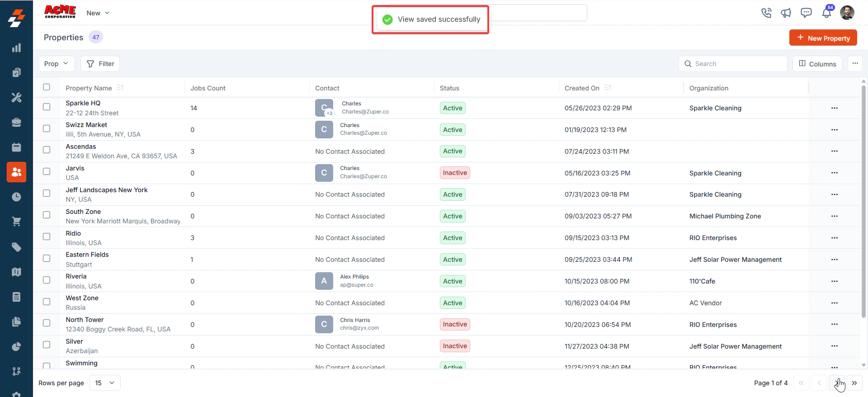The width and height of the screenshot is (868, 397).
Task: Click the Jobs Count column header
Action: coord(208,88)
